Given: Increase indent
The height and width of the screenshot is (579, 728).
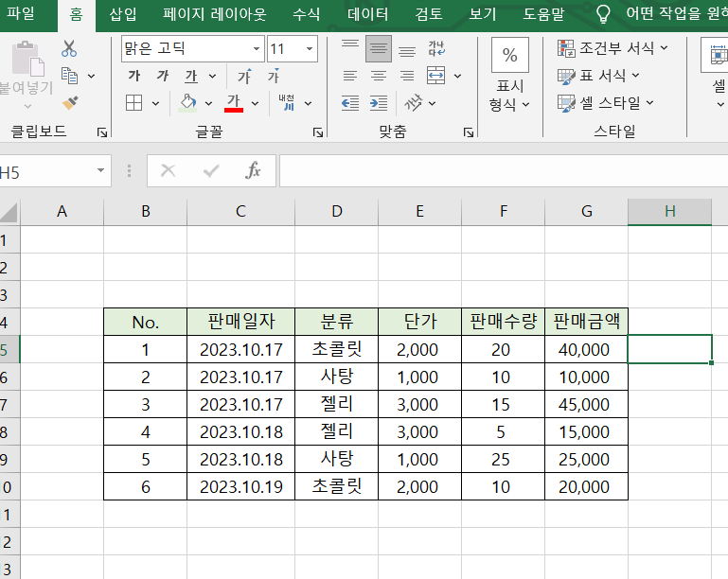Looking at the screenshot, I should tap(379, 103).
